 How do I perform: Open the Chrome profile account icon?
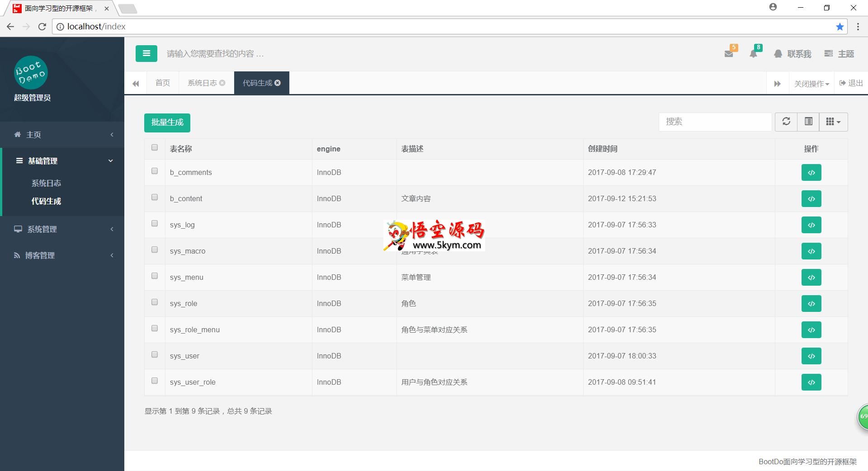point(773,7)
